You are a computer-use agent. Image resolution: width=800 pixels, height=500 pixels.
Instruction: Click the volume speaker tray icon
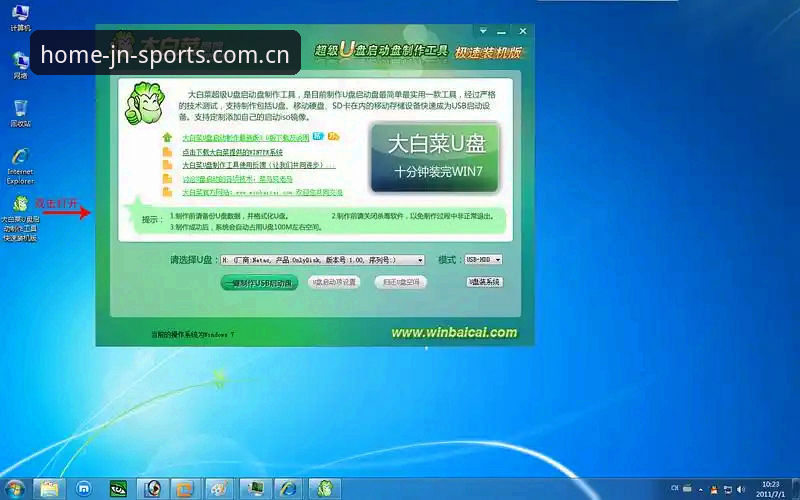click(x=741, y=490)
